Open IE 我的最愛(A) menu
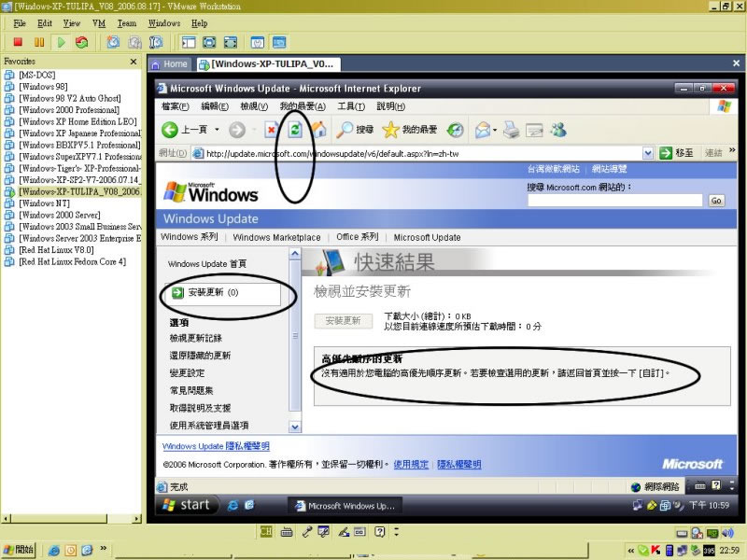 (303, 106)
